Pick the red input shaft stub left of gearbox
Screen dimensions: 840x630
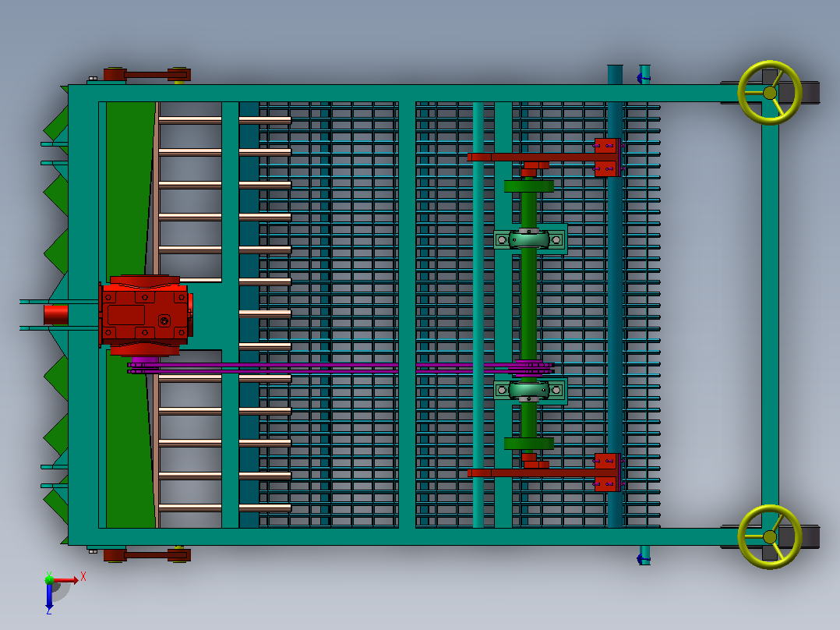pyautogui.click(x=56, y=315)
